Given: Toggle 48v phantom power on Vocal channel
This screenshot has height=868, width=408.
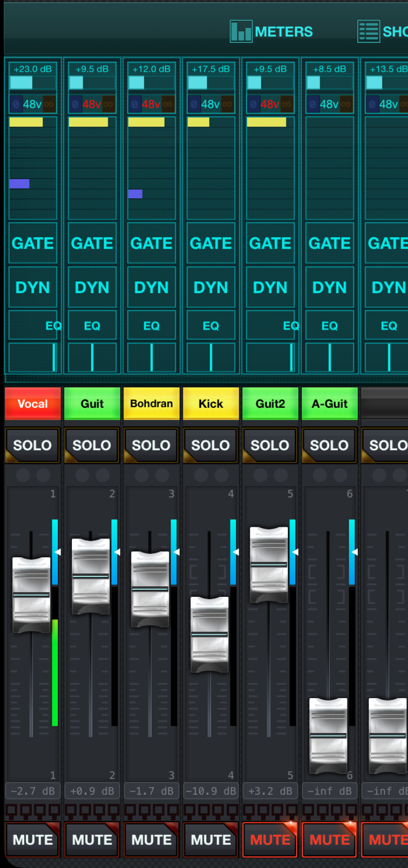Looking at the screenshot, I should click(x=32, y=104).
